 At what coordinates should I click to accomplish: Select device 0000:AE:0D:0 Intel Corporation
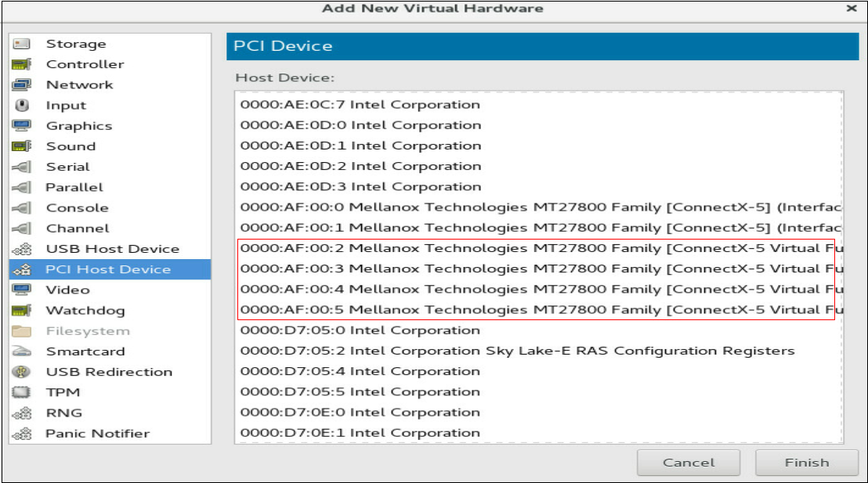tap(539, 125)
